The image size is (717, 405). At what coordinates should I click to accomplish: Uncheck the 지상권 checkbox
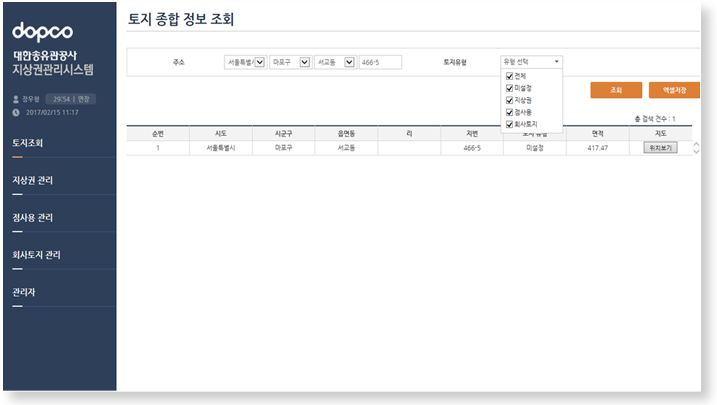pos(509,100)
